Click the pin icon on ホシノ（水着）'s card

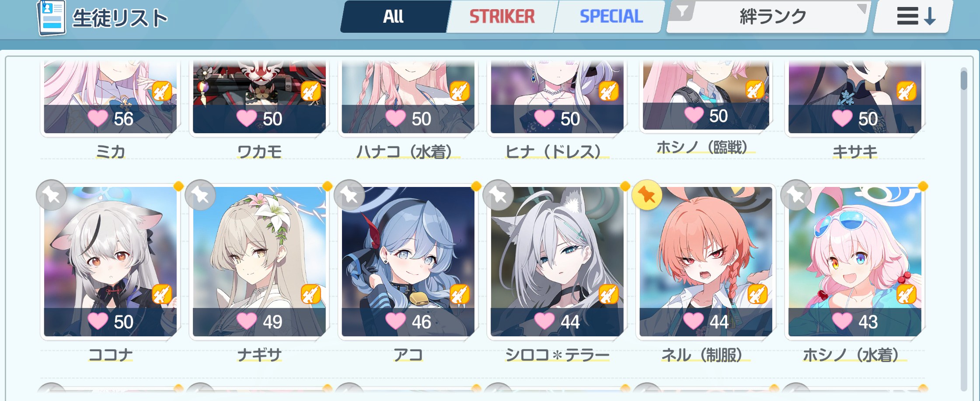796,195
